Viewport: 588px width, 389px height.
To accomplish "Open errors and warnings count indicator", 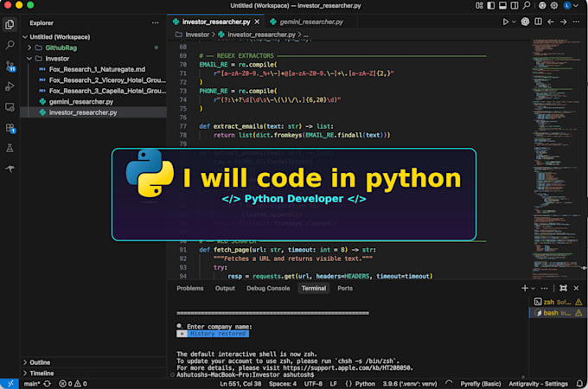I will pyautogui.click(x=73, y=384).
